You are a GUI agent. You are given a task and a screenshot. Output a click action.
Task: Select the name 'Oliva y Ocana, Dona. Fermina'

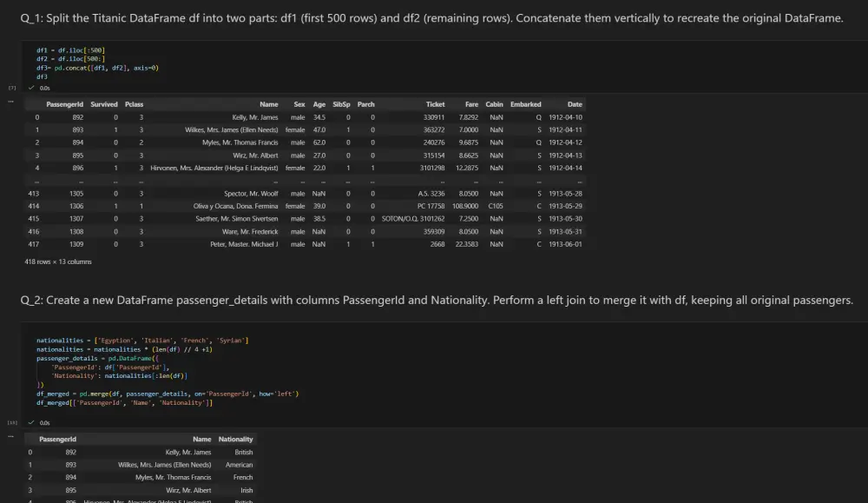236,206
